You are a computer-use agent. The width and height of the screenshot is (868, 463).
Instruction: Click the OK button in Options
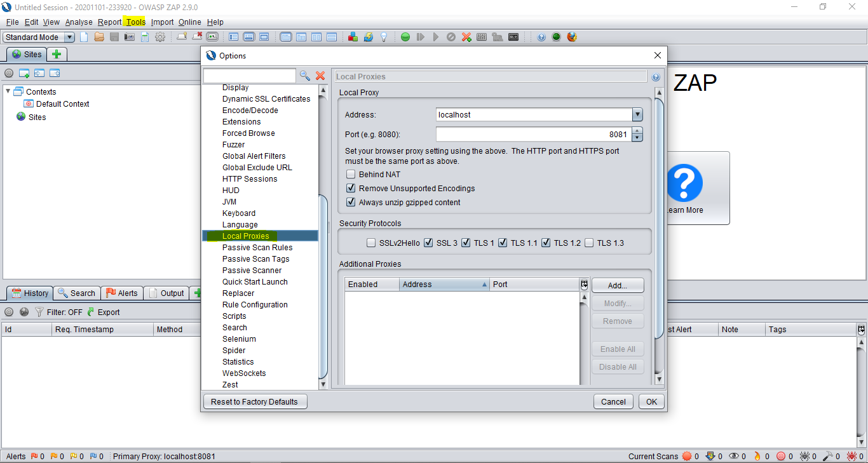[651, 401]
